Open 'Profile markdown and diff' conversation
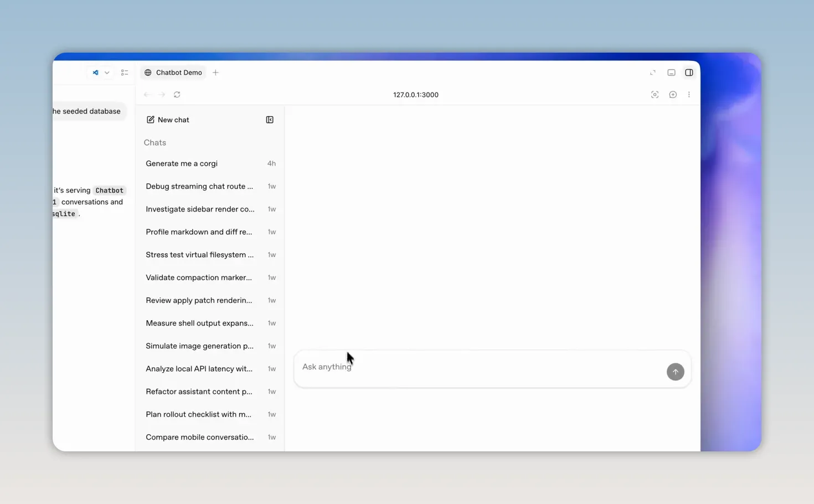The image size is (814, 504). click(x=210, y=232)
